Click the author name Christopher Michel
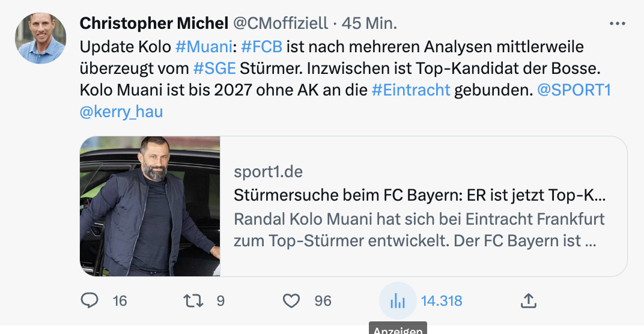Screen dimensions: 644x334 154,23
